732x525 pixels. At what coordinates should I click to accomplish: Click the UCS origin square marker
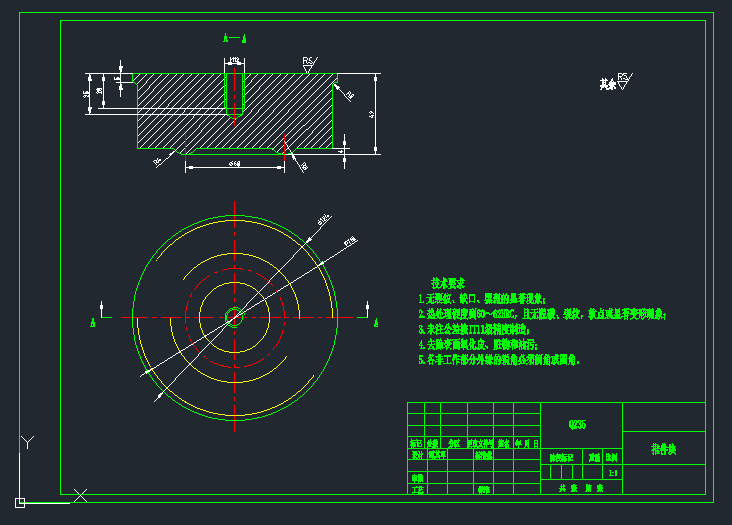click(20, 503)
